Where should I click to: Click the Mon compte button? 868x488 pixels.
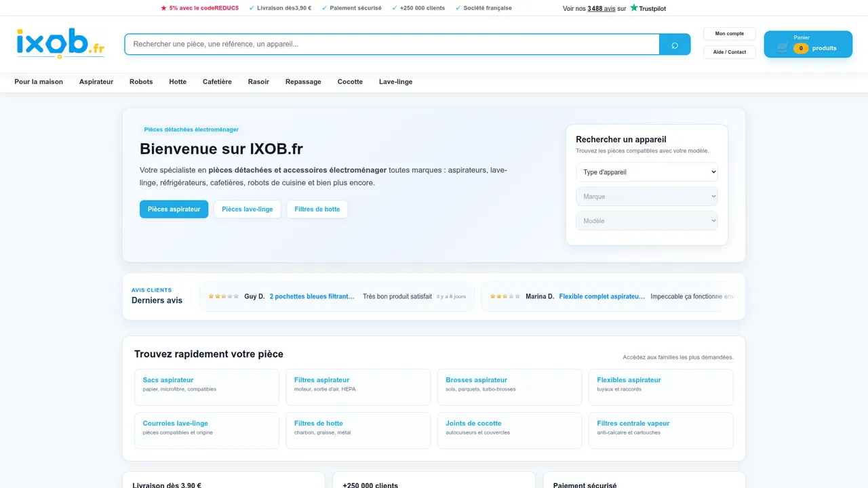click(730, 34)
